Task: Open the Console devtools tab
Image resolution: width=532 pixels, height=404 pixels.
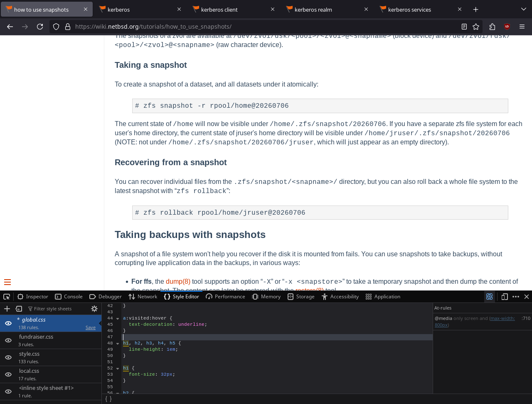Action: click(x=69, y=297)
